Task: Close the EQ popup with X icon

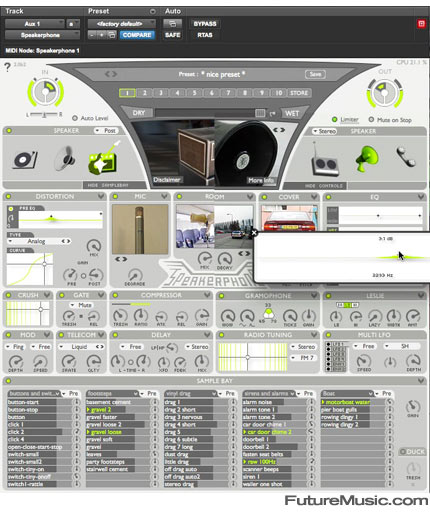Action: click(x=254, y=233)
